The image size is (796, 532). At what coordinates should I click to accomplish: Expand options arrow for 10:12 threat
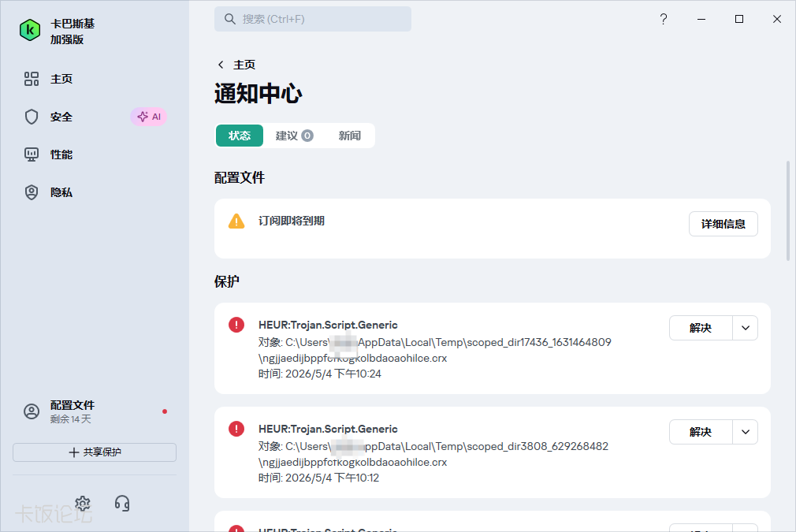point(746,432)
